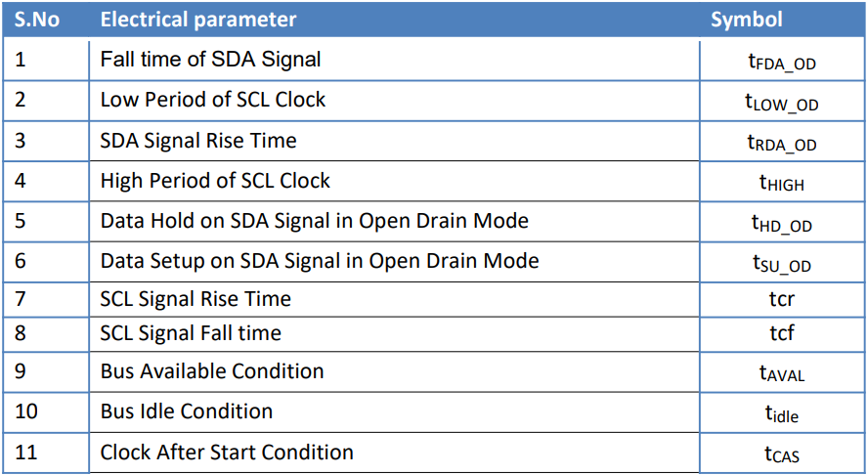Viewport: 868px width, 475px height.
Task: Select the Electrical parameter column header
Action: 198,20
